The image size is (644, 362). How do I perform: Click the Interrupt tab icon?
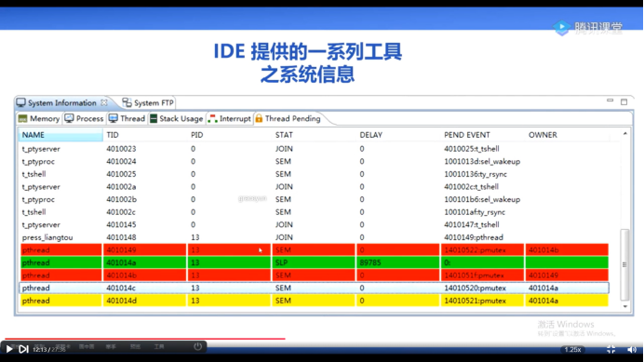pos(212,119)
